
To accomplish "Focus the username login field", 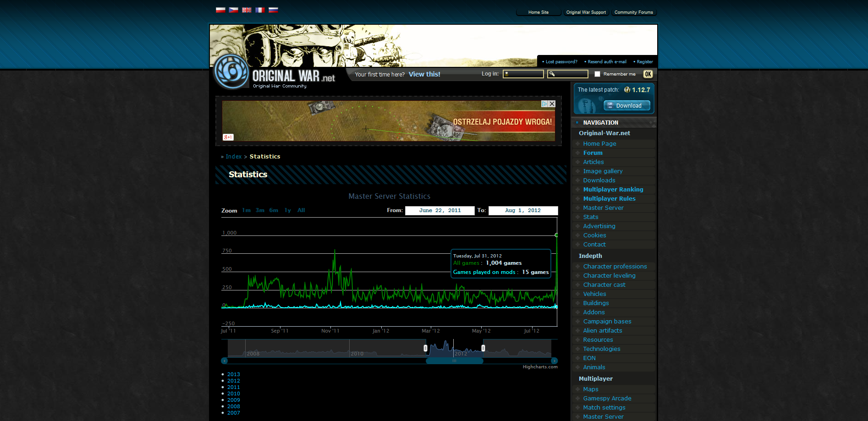I will coord(523,74).
